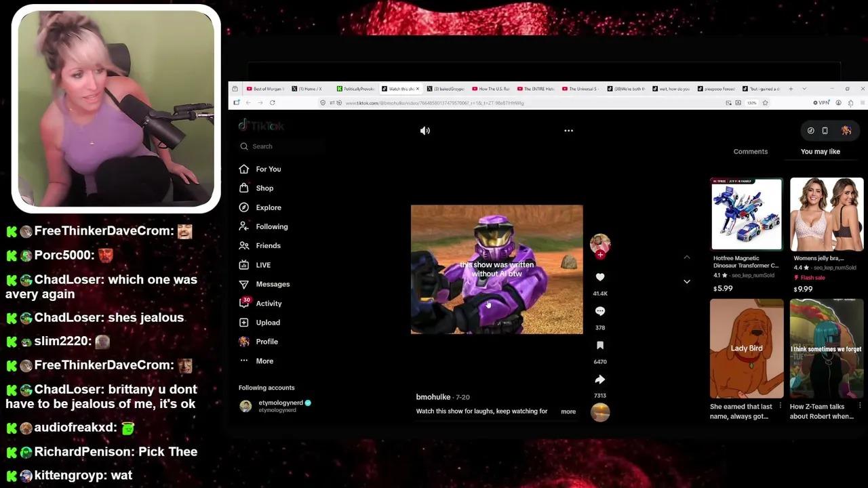Go back using the browser back arrow
Viewport: 868px width, 488px height.
pos(248,103)
